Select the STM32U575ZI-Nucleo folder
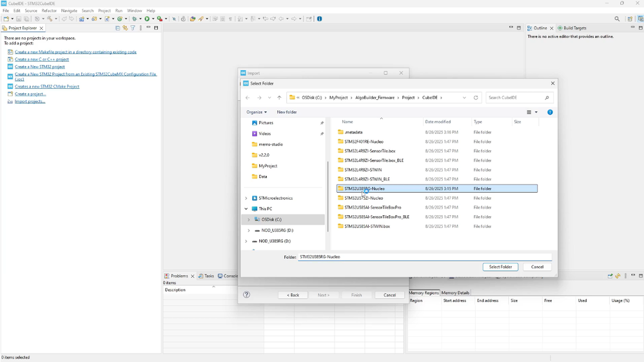 [364, 198]
